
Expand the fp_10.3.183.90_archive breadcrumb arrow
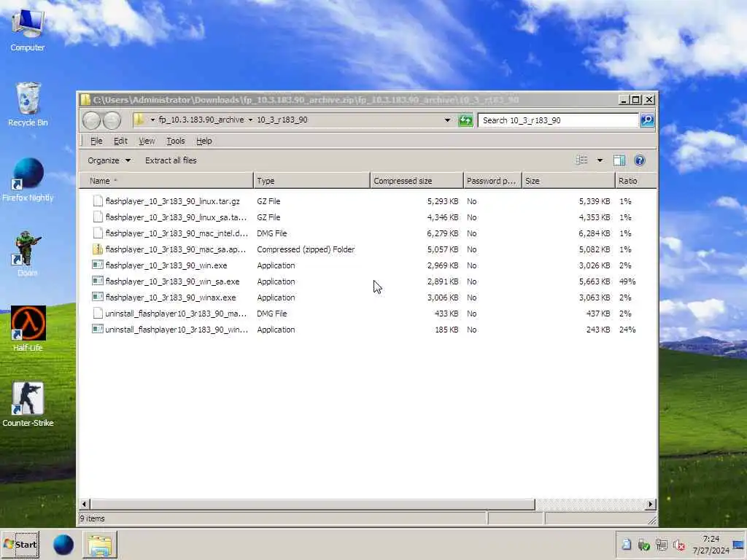click(x=250, y=120)
